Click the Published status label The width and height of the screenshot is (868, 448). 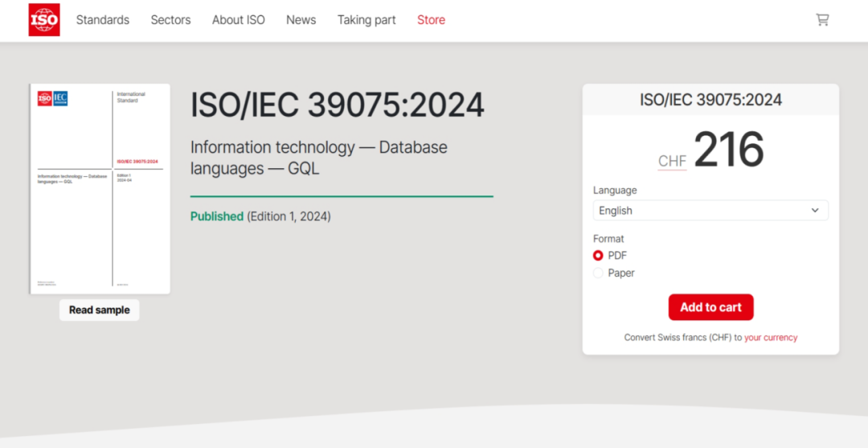[217, 216]
